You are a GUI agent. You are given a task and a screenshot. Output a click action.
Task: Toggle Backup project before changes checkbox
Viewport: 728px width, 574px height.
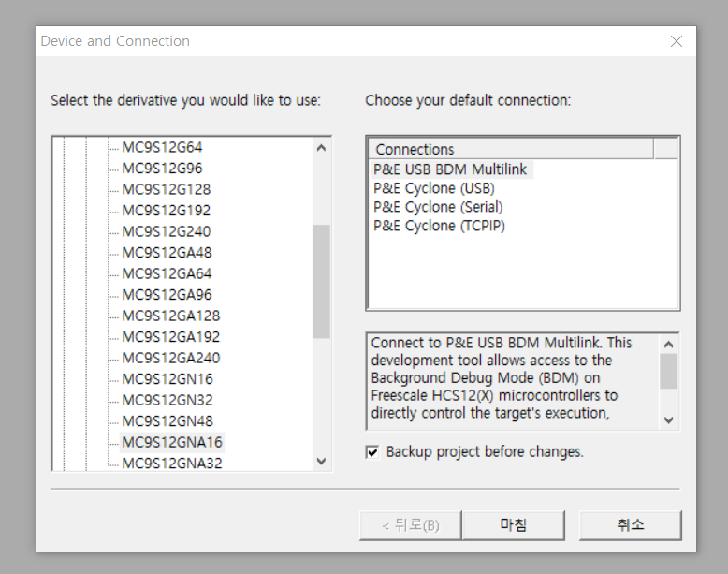click(x=372, y=452)
